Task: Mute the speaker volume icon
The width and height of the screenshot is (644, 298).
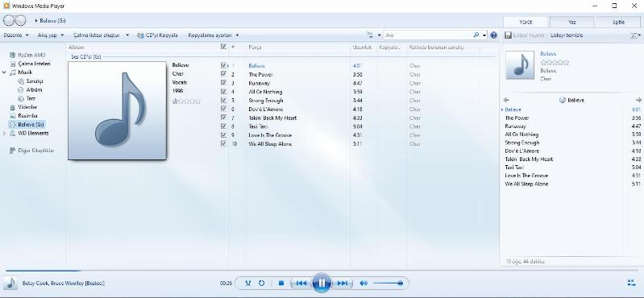Action: click(x=363, y=284)
